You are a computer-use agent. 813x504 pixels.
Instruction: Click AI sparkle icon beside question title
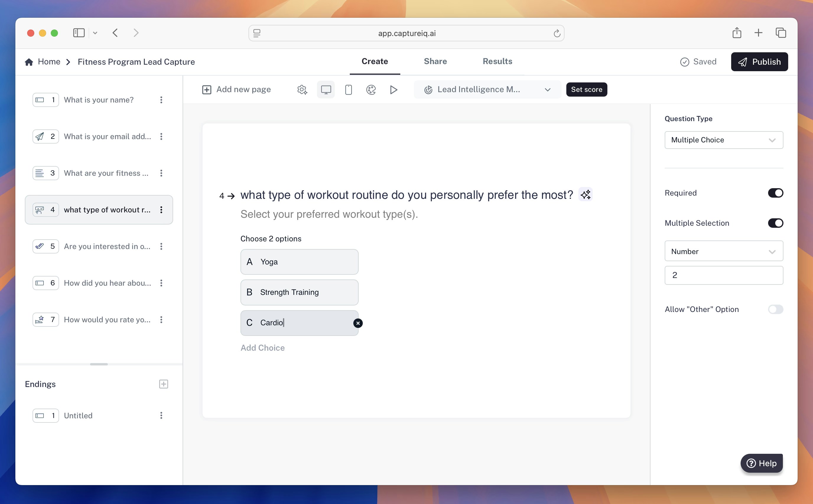[586, 194]
